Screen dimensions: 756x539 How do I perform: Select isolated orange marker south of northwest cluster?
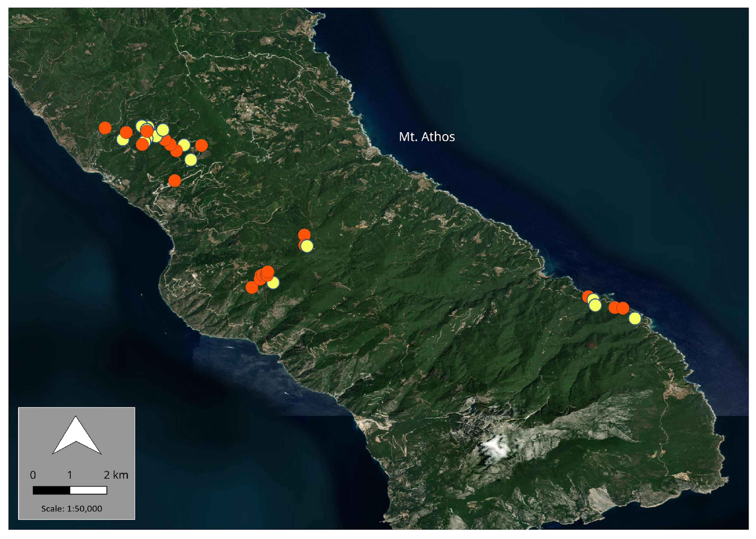coord(175,181)
